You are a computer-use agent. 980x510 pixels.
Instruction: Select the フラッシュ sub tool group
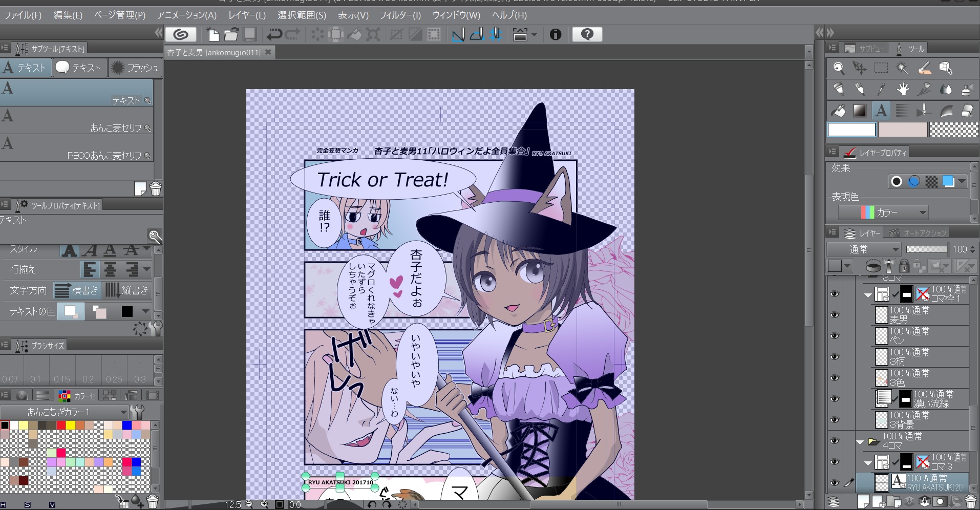tap(135, 68)
